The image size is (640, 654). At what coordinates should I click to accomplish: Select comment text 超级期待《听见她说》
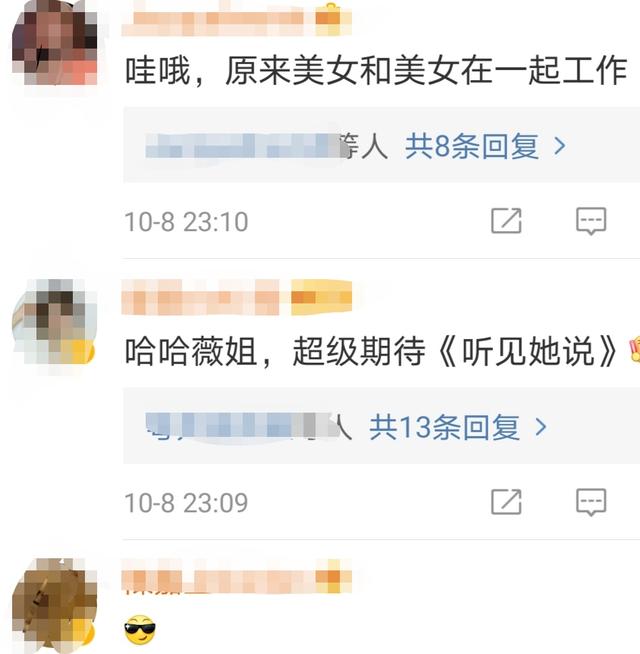click(x=455, y=352)
